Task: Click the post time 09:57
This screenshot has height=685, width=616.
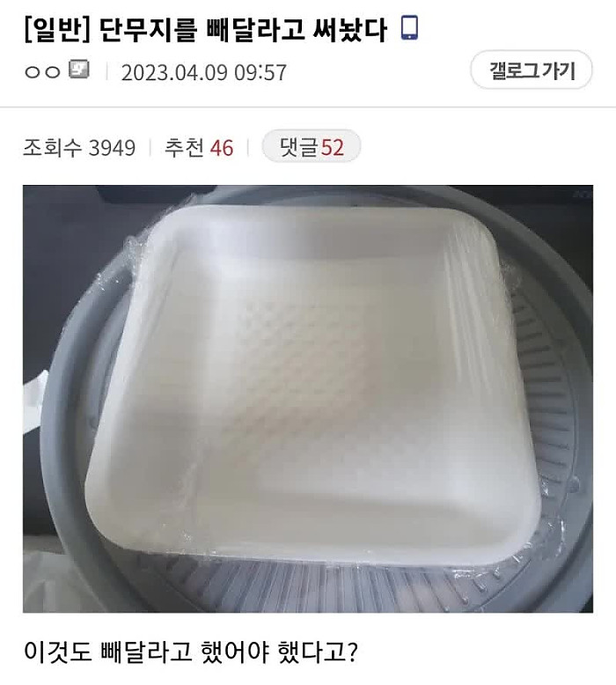Action: pyautogui.click(x=260, y=72)
